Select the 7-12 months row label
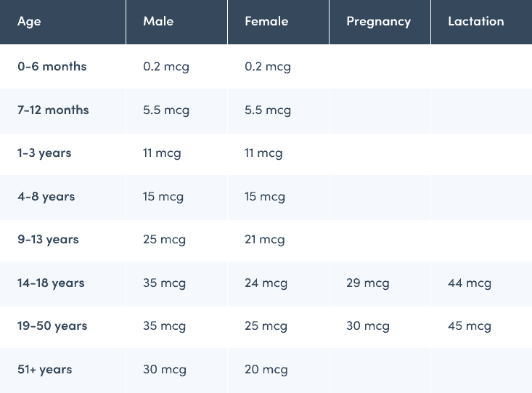Image resolution: width=532 pixels, height=393 pixels. click(x=54, y=110)
